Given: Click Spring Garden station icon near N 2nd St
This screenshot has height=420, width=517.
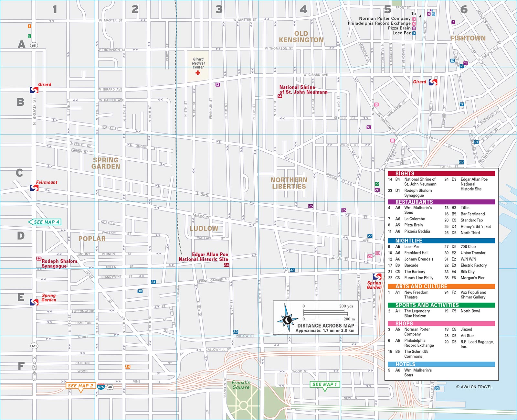Looking at the screenshot, I should click(x=377, y=276).
